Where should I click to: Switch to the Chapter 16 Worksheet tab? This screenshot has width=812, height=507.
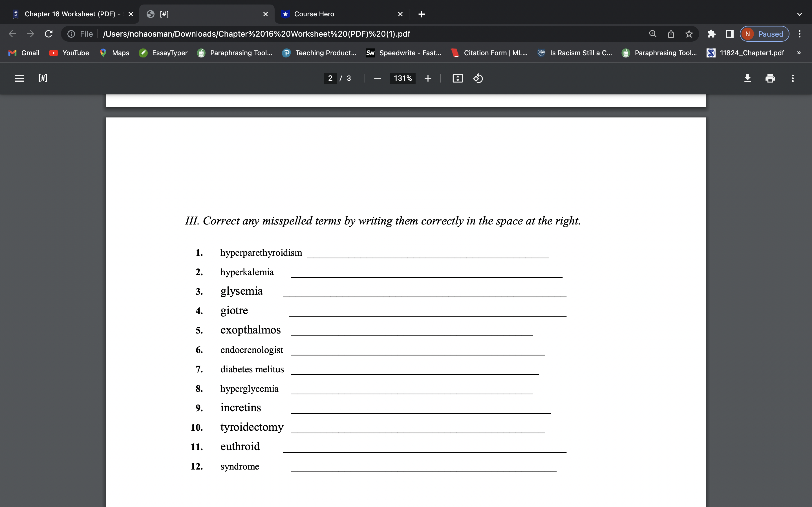click(67, 14)
